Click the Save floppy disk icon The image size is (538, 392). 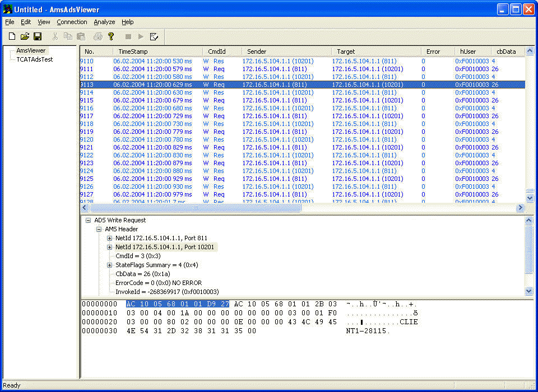38,36
